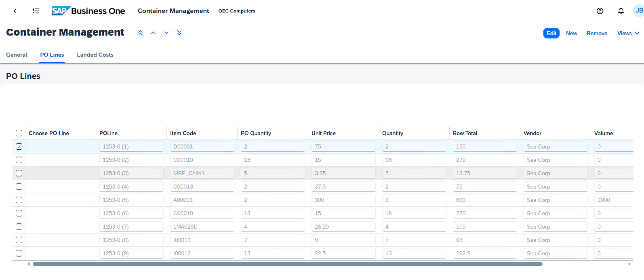Image resolution: width=644 pixels, height=280 pixels.
Task: Click the Edit button
Action: (551, 33)
